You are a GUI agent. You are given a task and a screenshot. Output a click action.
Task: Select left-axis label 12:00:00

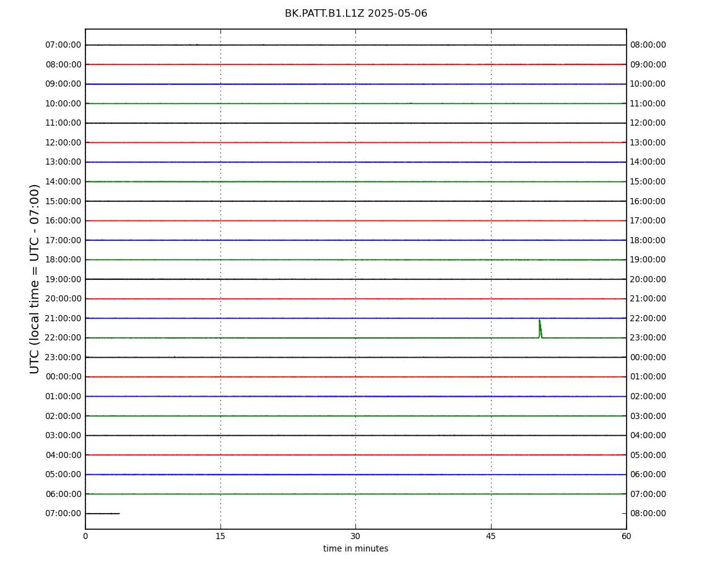pyautogui.click(x=63, y=142)
